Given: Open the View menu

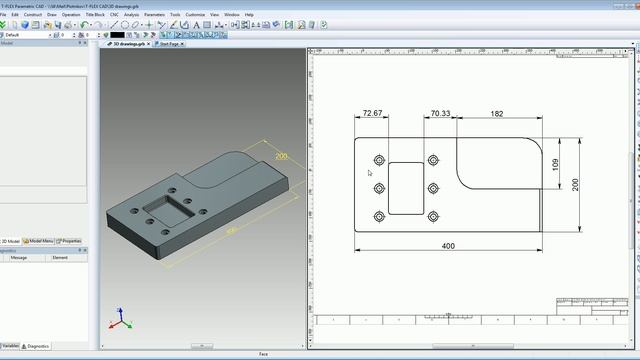Looking at the screenshot, I should tap(214, 15).
